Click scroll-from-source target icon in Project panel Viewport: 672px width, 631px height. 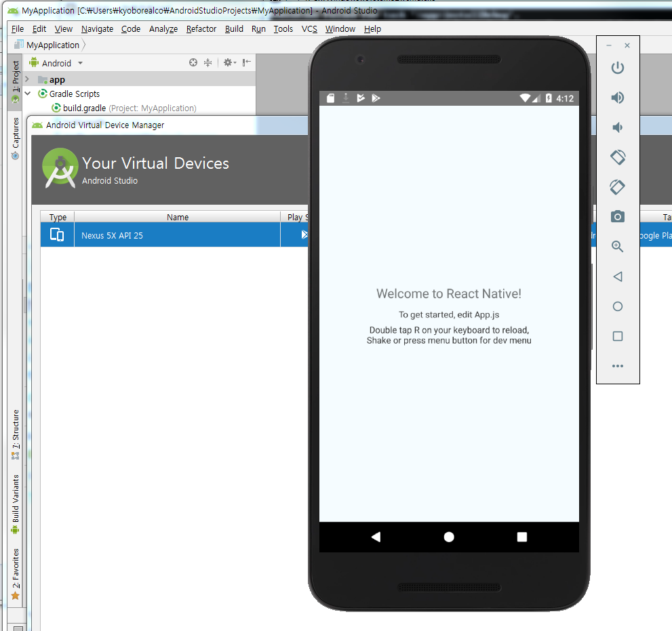click(193, 62)
